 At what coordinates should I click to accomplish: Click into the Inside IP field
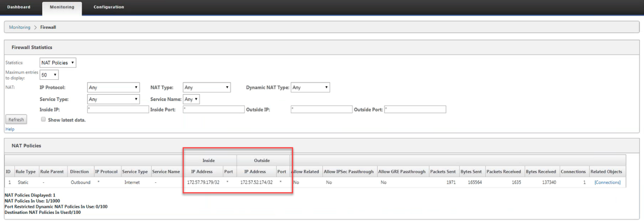pos(118,109)
